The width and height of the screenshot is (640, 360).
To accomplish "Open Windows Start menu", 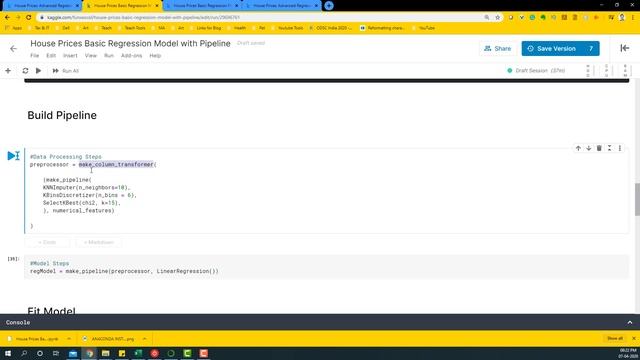I will click(x=8, y=353).
